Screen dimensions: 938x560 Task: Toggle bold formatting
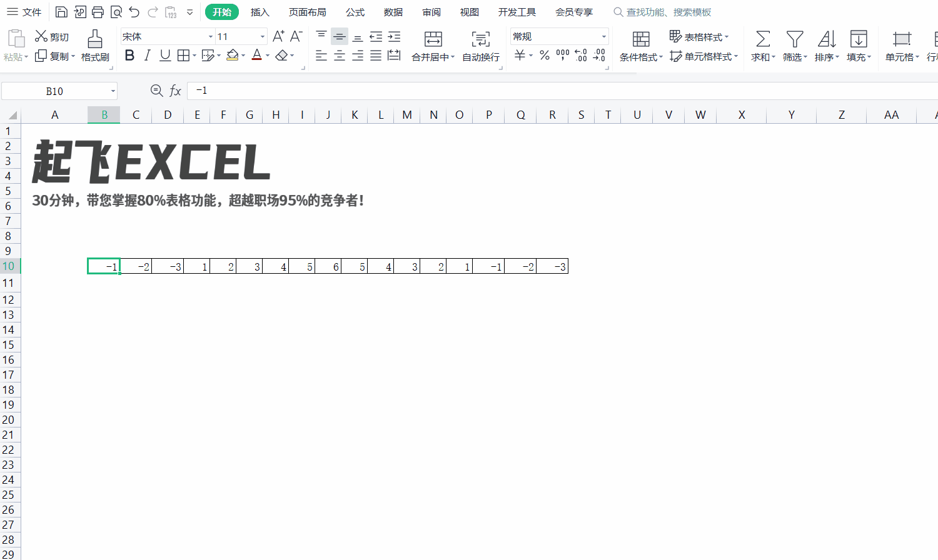point(129,56)
